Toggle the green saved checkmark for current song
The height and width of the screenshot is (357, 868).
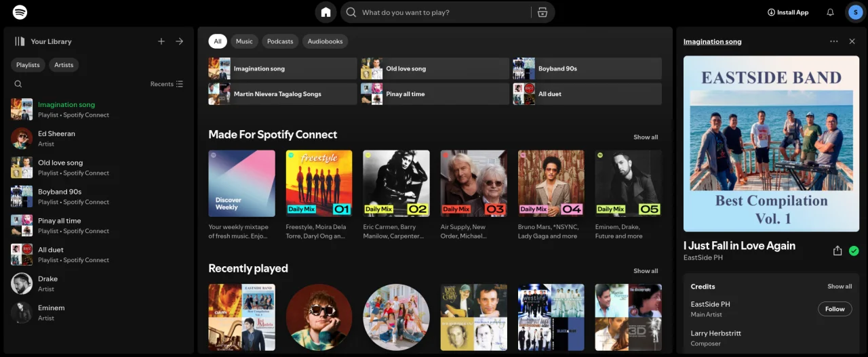pos(854,251)
